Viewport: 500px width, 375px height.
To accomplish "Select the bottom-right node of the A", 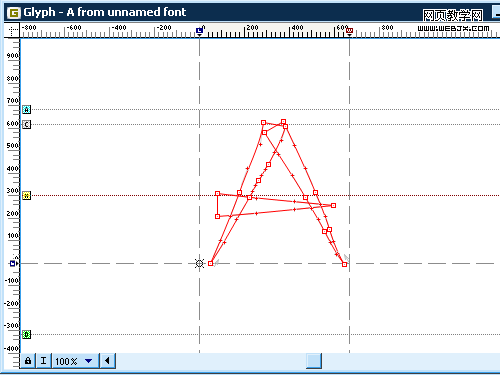I will pyautogui.click(x=344, y=264).
